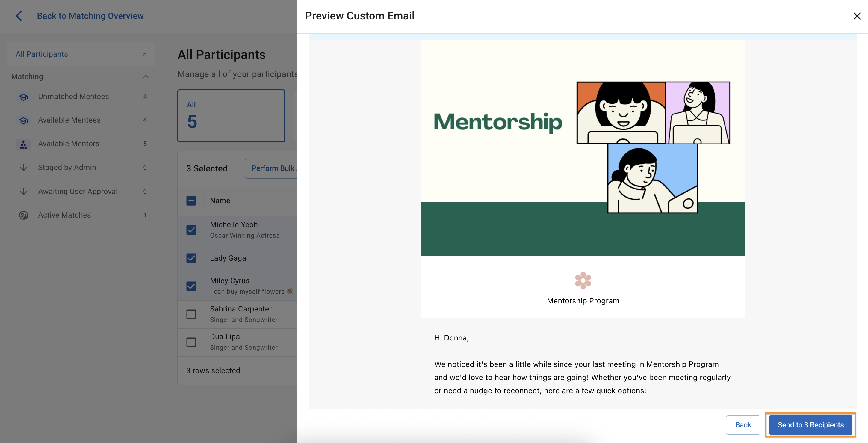Close the Preview Custom Email panel
This screenshot has width=868, height=443.
click(857, 16)
